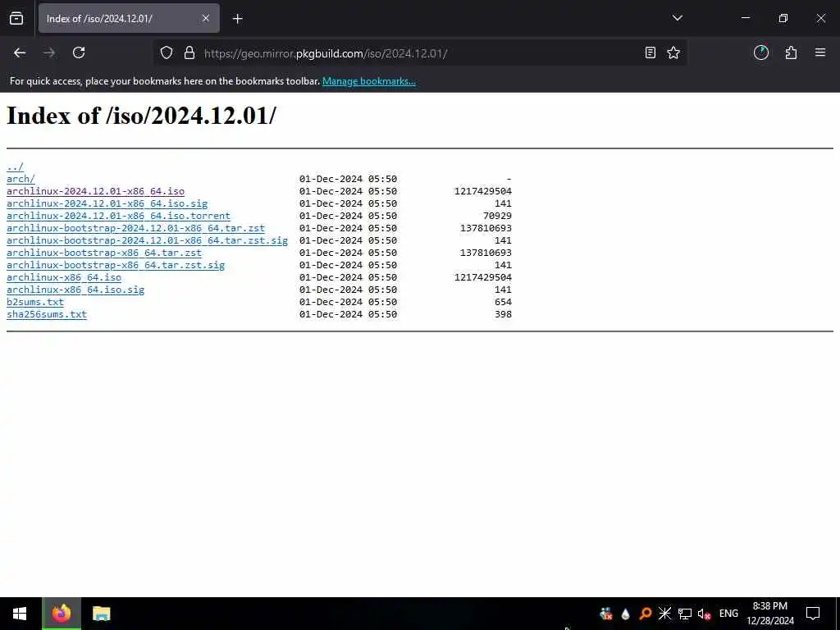The width and height of the screenshot is (840, 630).
Task: Click the 398 size of sha256sums.txt
Action: (503, 314)
